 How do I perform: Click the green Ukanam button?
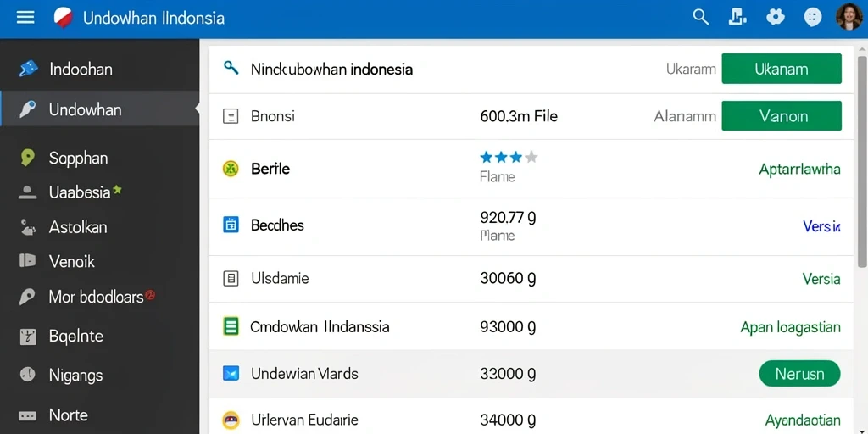pos(781,69)
